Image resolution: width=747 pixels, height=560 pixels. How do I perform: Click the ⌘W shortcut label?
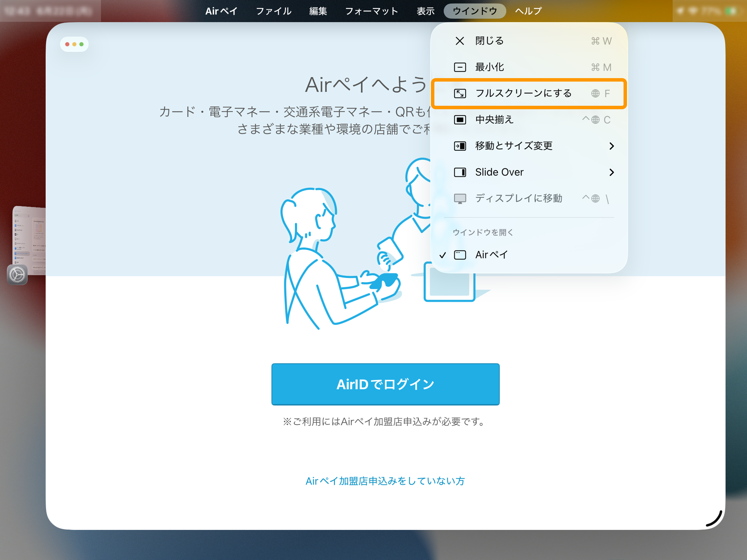tap(601, 41)
